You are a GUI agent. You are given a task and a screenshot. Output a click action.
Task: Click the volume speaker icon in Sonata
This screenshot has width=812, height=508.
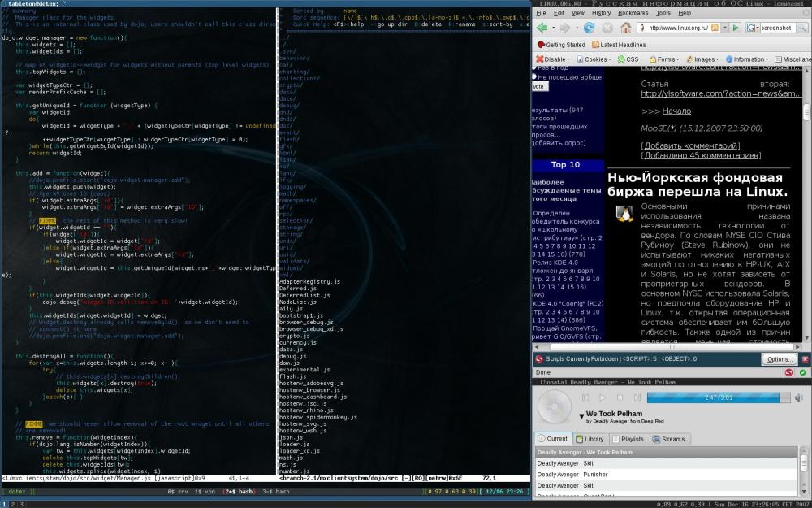799,397
